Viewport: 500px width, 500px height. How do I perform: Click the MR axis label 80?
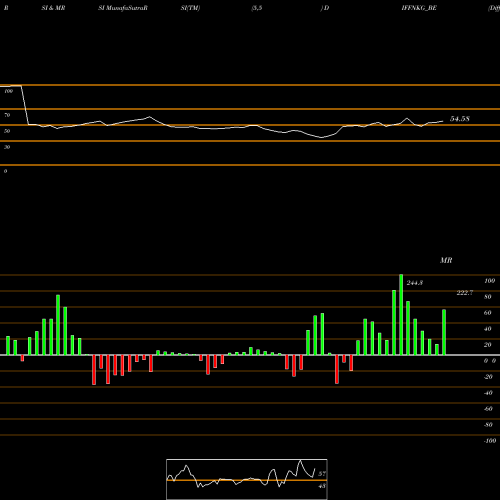coord(488,297)
